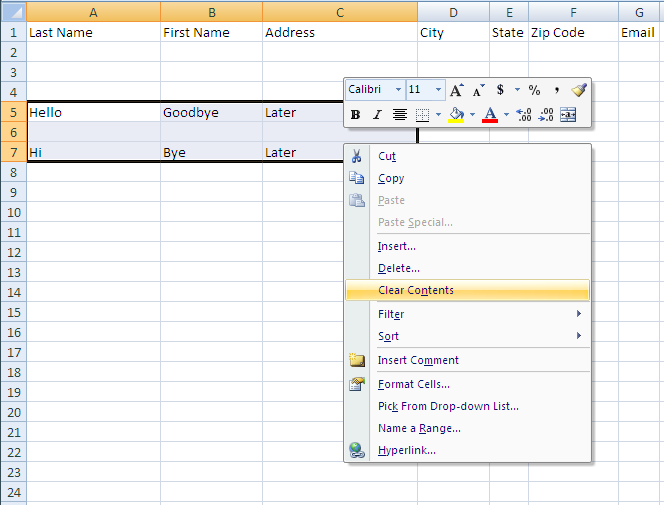Select Delete... in the context menu
Screen dimensions: 664x505
468,268
